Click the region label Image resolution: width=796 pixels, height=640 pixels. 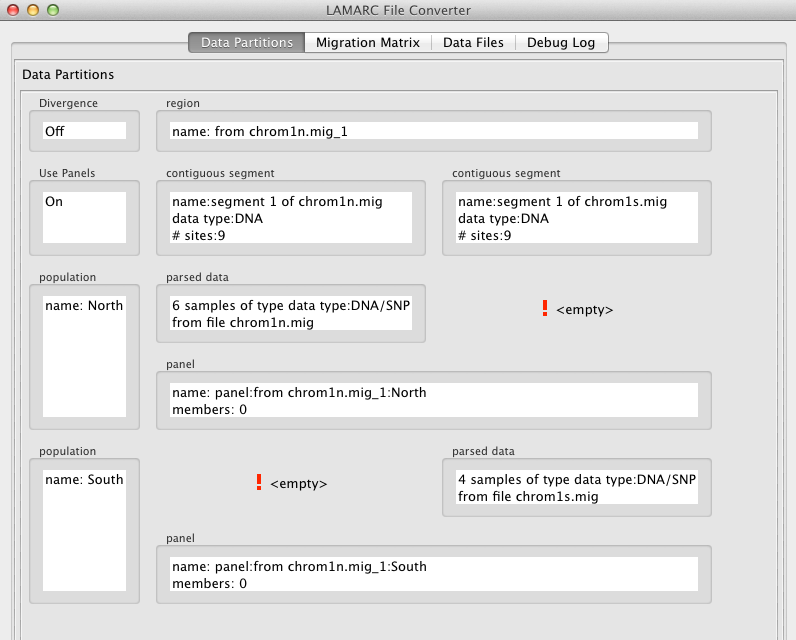[x=183, y=104]
